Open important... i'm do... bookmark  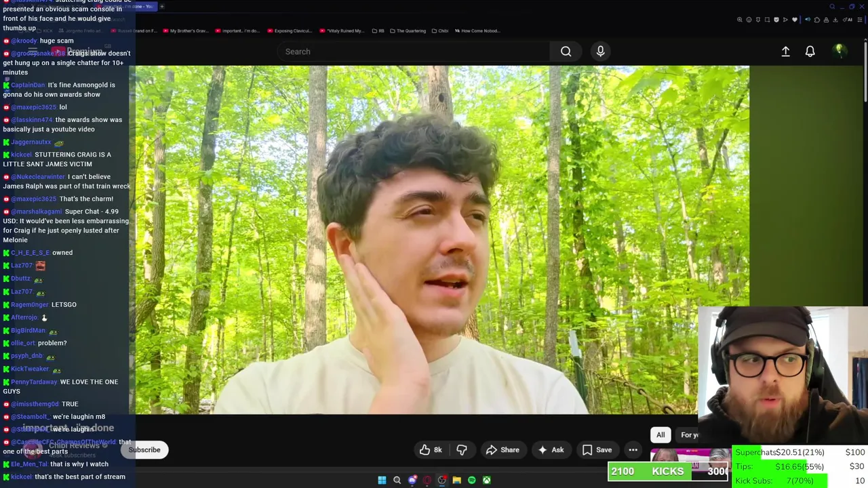pyautogui.click(x=237, y=30)
